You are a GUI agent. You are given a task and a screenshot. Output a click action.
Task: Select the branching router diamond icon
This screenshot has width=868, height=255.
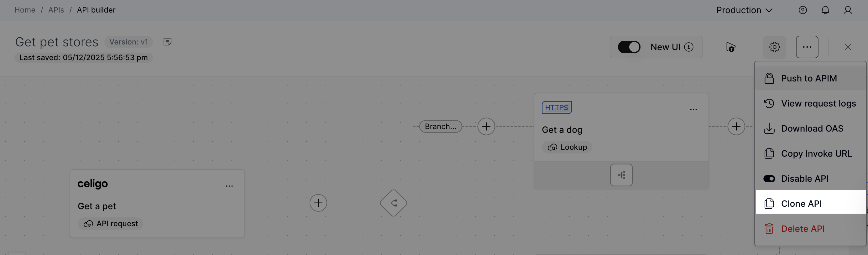point(393,203)
